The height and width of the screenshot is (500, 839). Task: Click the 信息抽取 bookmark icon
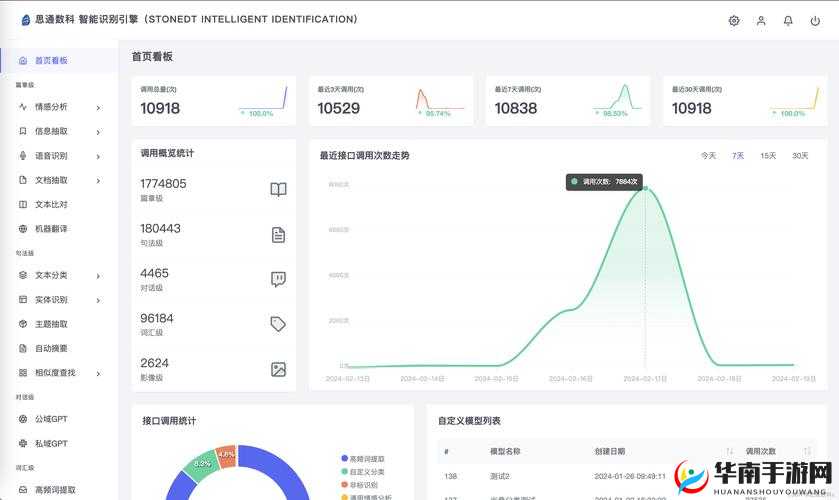point(22,131)
